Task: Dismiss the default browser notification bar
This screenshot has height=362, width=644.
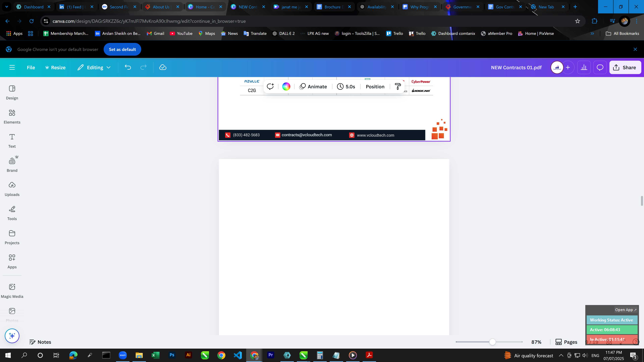Action: tap(635, 49)
